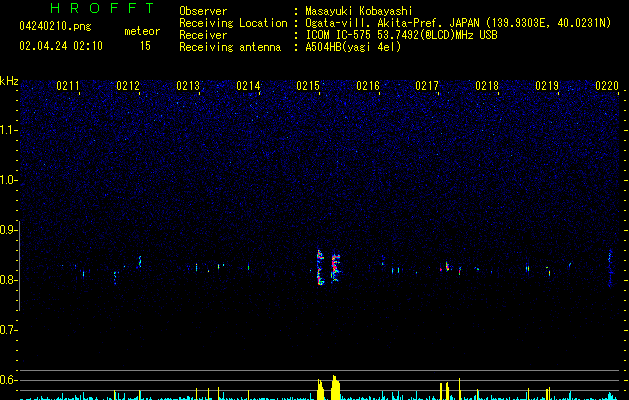Click the 0211 time marker
This screenshot has width=629, height=400.
click(x=68, y=86)
